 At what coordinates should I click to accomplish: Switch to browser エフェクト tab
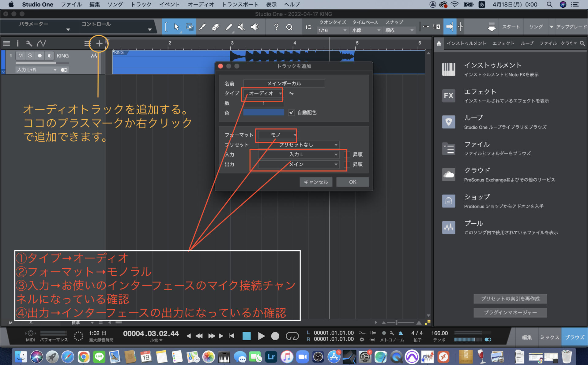click(503, 43)
